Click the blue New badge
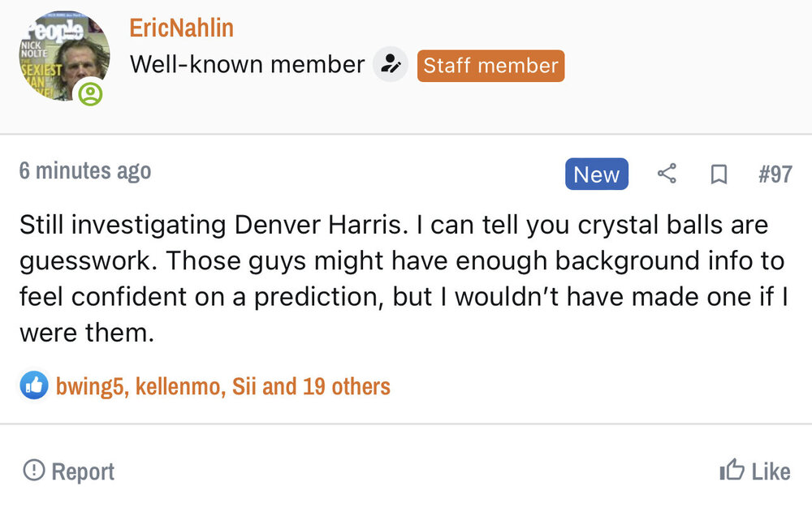This screenshot has height=512, width=812. coord(596,174)
